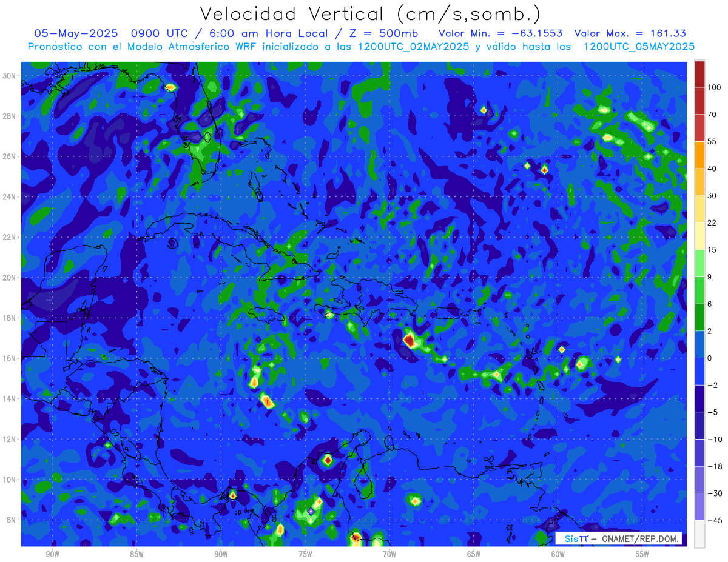The image size is (728, 562).
Task: Click the '90W' longitude label
Action: 53,554
